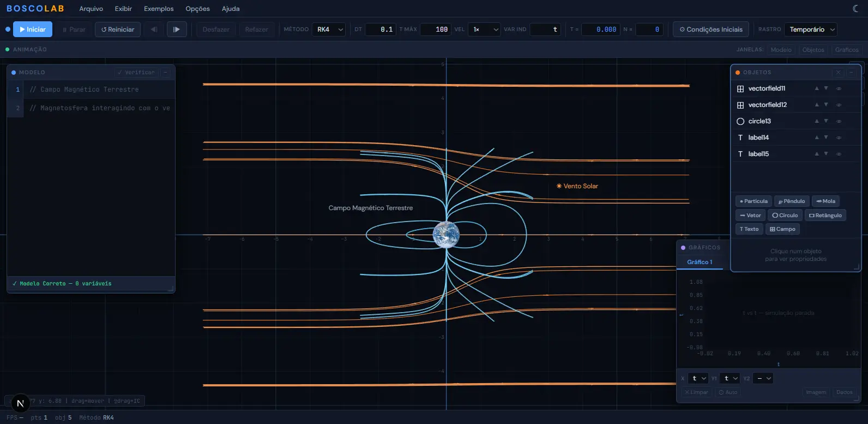The image size is (868, 424).
Task: Click the DT time step field
Action: [x=381, y=29]
